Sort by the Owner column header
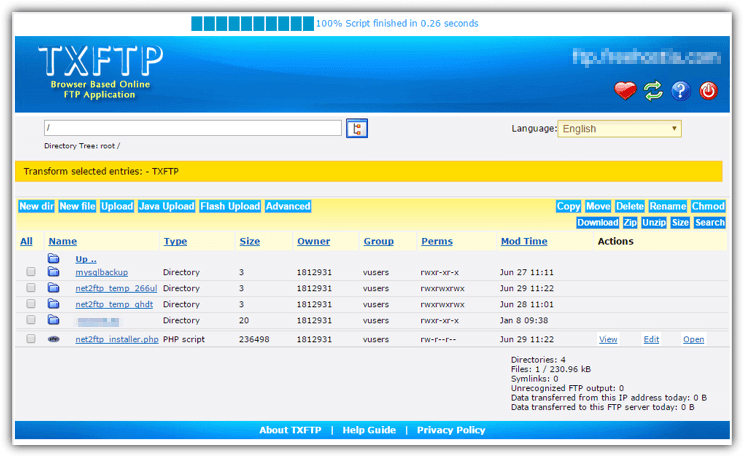Viewport: 744px width, 456px height. [x=314, y=242]
